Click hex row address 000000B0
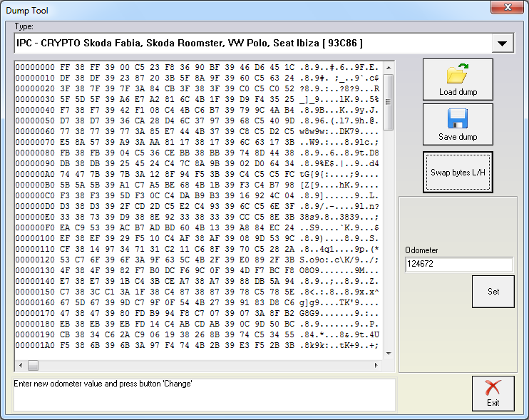Viewport: 529px width, 420px height. [x=35, y=185]
